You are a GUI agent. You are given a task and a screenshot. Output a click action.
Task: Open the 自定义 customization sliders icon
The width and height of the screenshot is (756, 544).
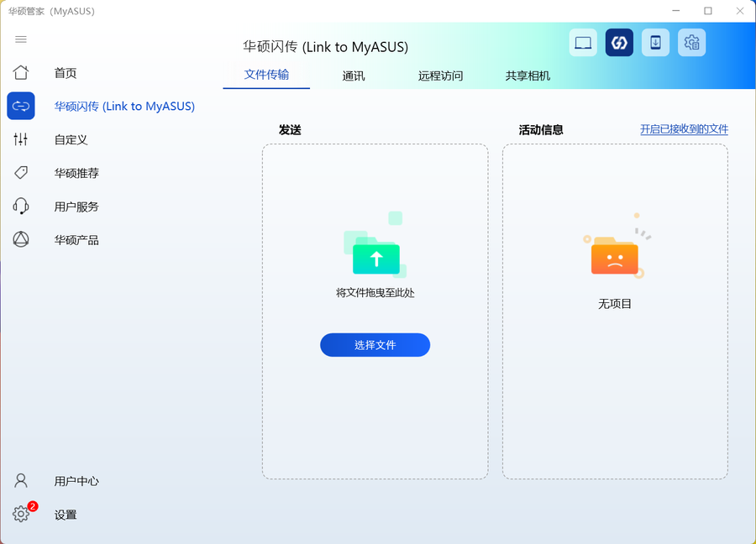coord(21,139)
